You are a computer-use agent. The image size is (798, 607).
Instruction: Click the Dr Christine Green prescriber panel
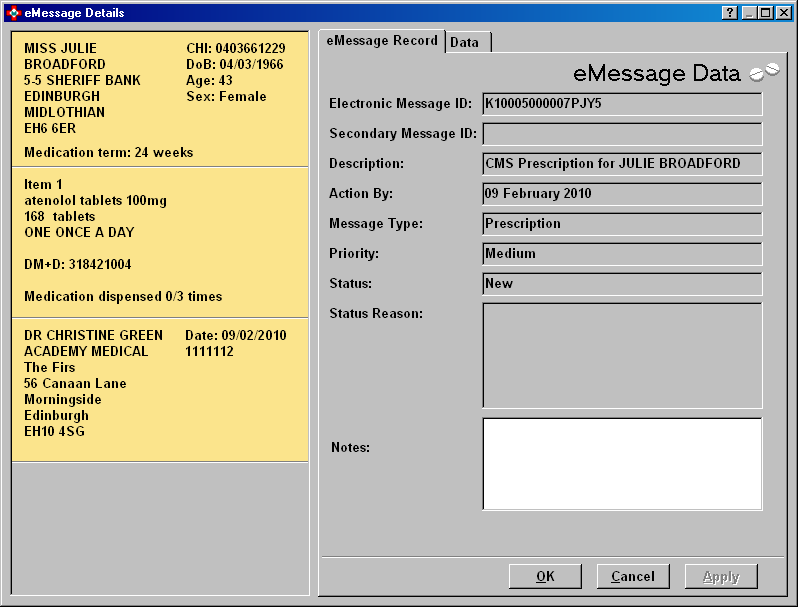click(x=160, y=390)
